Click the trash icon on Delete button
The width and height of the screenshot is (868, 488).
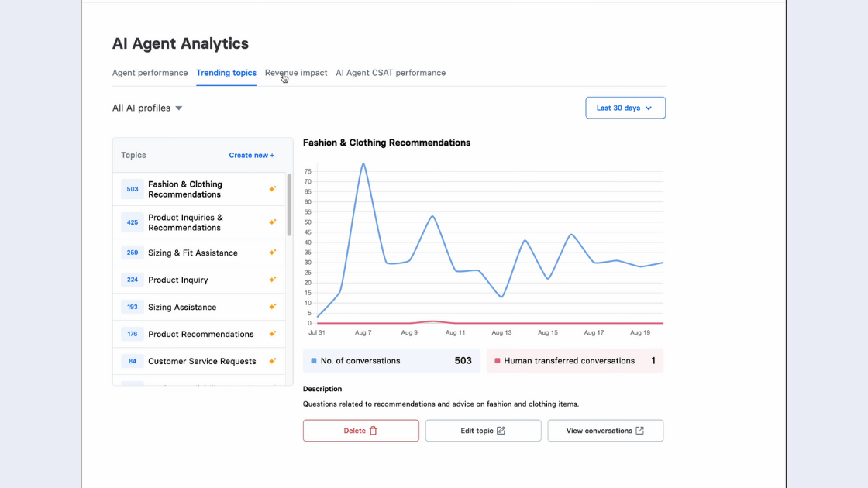[373, 431]
